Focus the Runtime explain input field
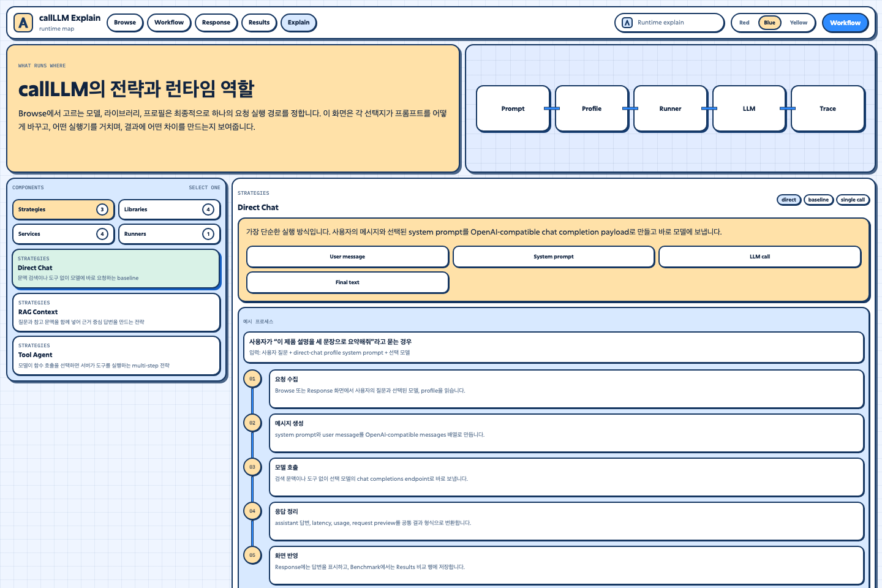882x588 pixels. tap(669, 23)
